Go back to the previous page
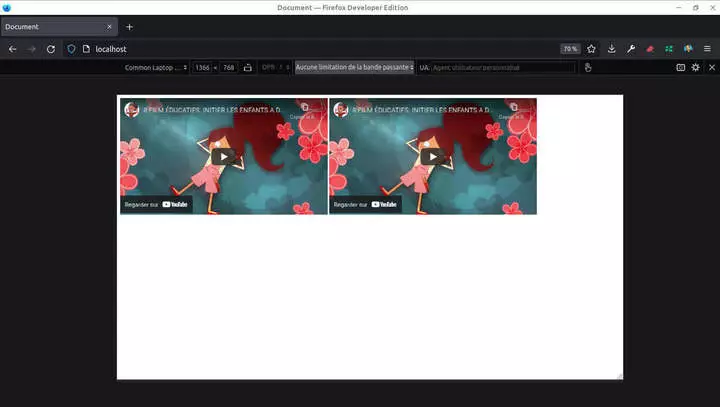The height and width of the screenshot is (407, 720). coord(12,49)
